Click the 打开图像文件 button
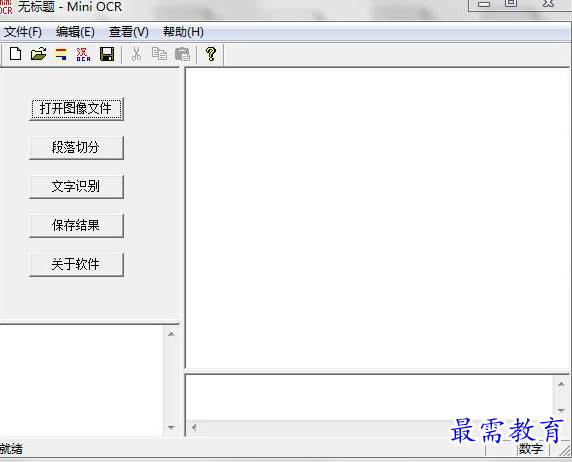Image resolution: width=572 pixels, height=462 pixels. [76, 109]
